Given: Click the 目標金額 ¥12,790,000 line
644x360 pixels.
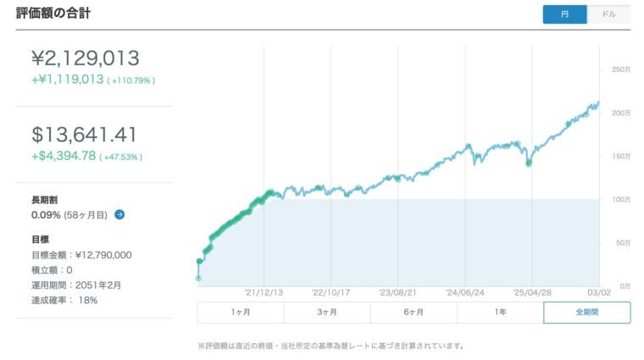Looking at the screenshot, I should pos(81,255).
